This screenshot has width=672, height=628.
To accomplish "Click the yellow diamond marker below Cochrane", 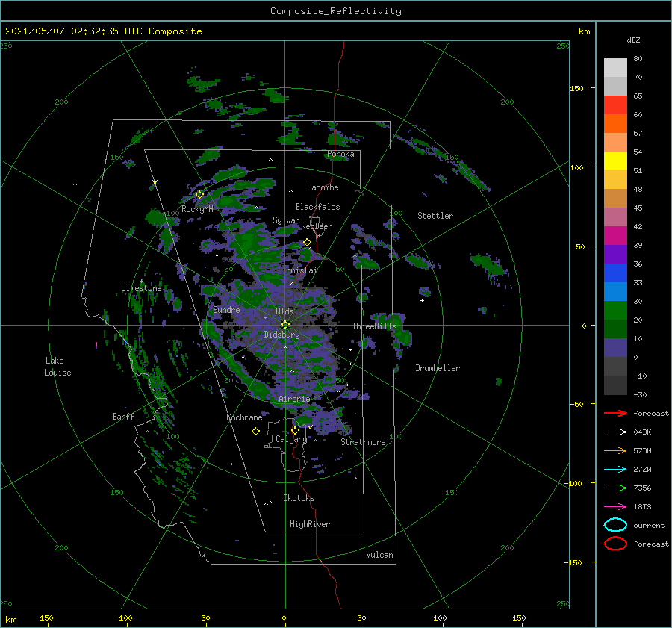I will tap(255, 432).
